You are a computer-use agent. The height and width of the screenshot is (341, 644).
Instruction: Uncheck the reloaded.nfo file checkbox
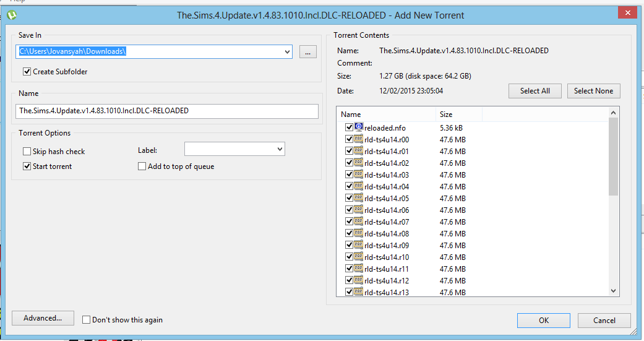tap(349, 127)
